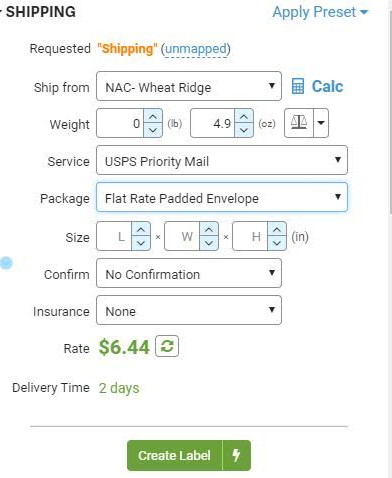392x478 pixels.
Task: Click the unmapped link
Action: 196,49
